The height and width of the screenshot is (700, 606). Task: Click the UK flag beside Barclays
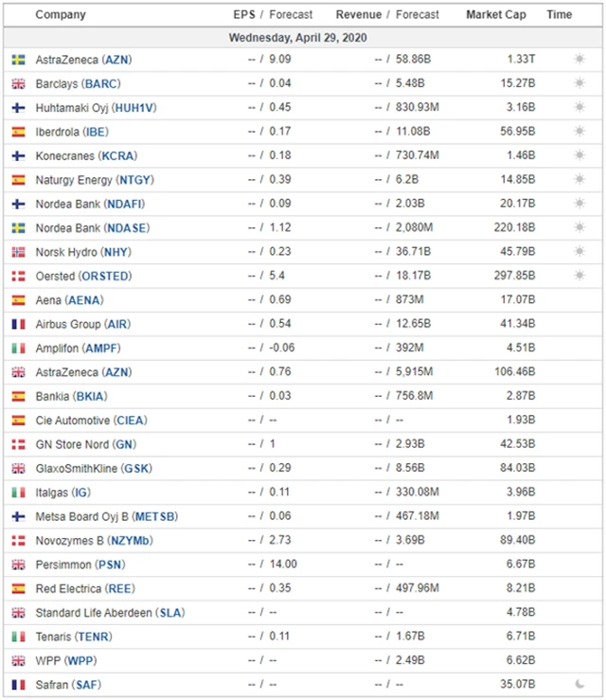tap(18, 83)
